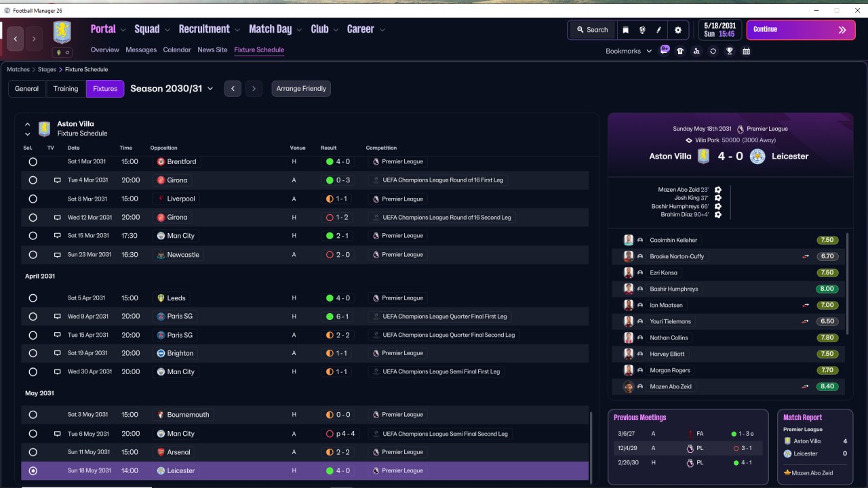Open the Season 2030/31 dropdown
The height and width of the screenshot is (488, 868).
[x=172, y=89]
